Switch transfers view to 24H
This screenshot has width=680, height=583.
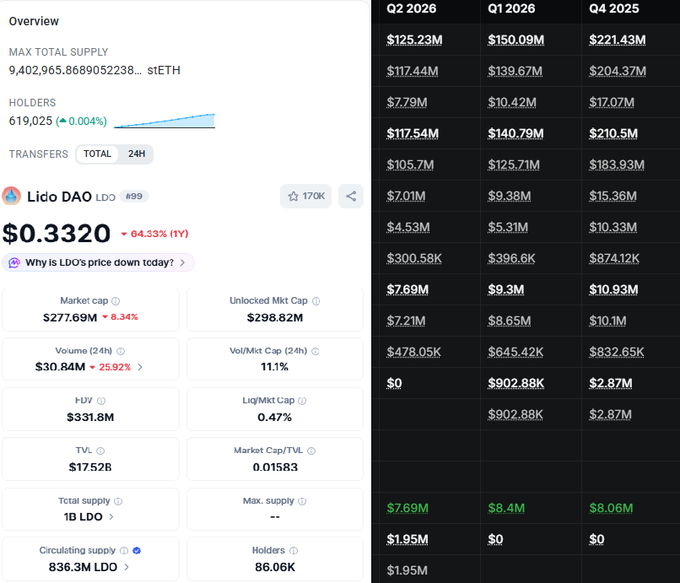137,154
